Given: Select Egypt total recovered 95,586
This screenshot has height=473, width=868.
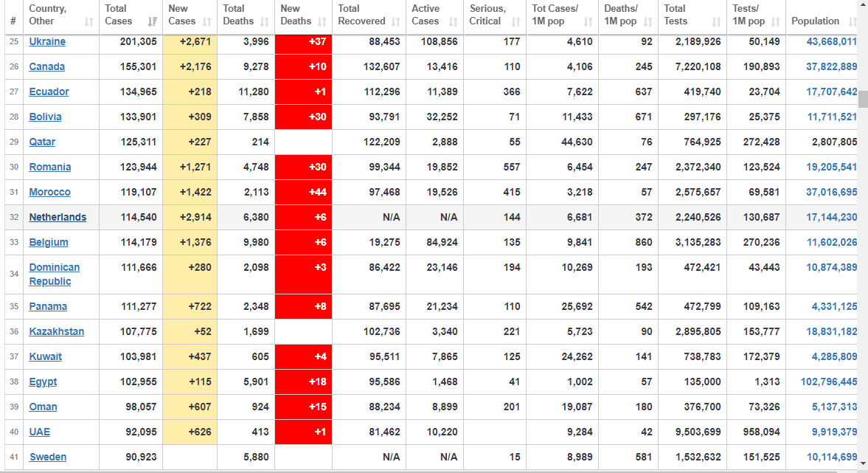Looking at the screenshot, I should [x=384, y=381].
